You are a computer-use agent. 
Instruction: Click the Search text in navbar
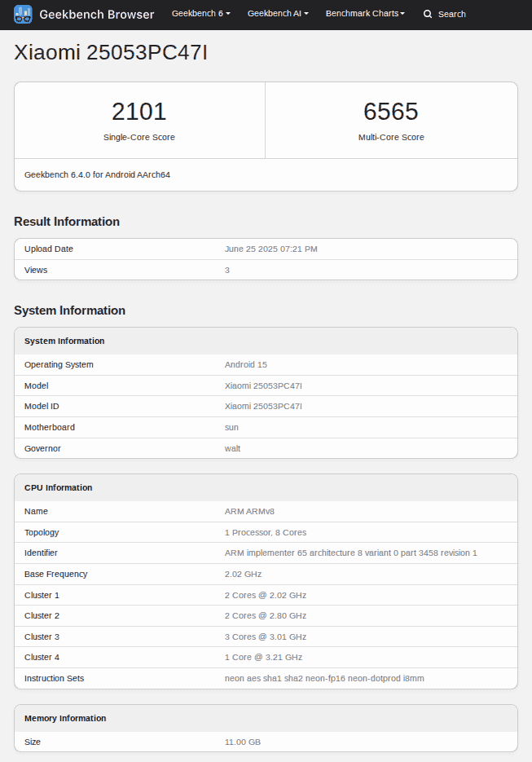coord(451,14)
